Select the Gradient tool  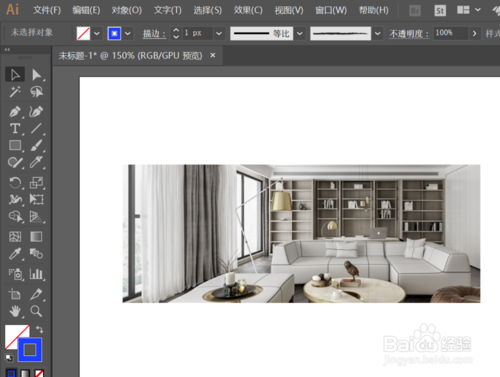[x=36, y=237]
